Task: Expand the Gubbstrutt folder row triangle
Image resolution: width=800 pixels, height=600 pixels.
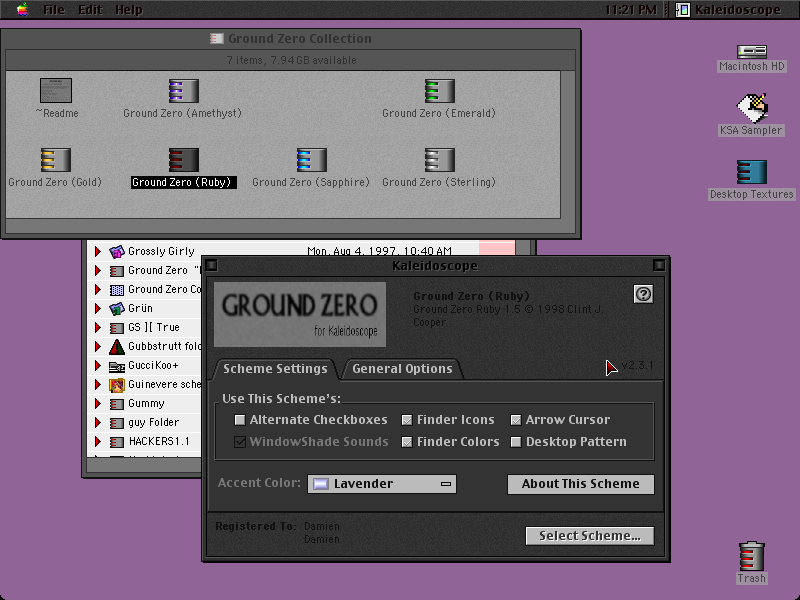Action: (x=97, y=346)
